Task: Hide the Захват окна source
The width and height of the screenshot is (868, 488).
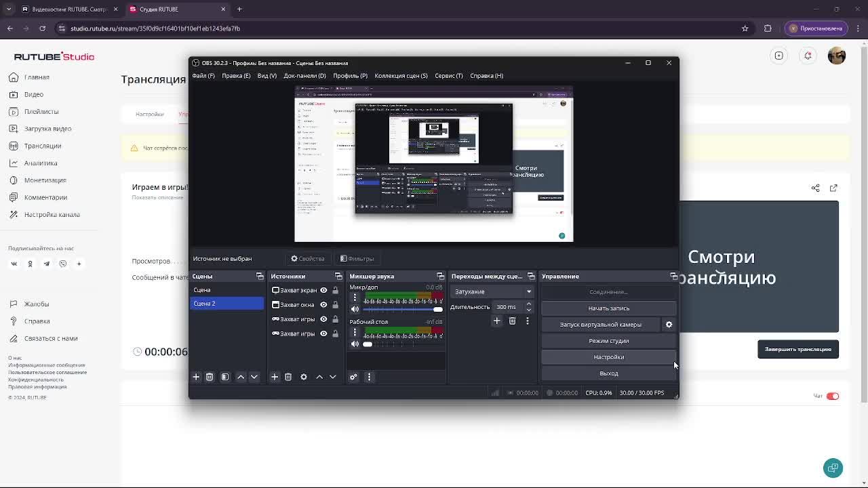Action: click(323, 305)
